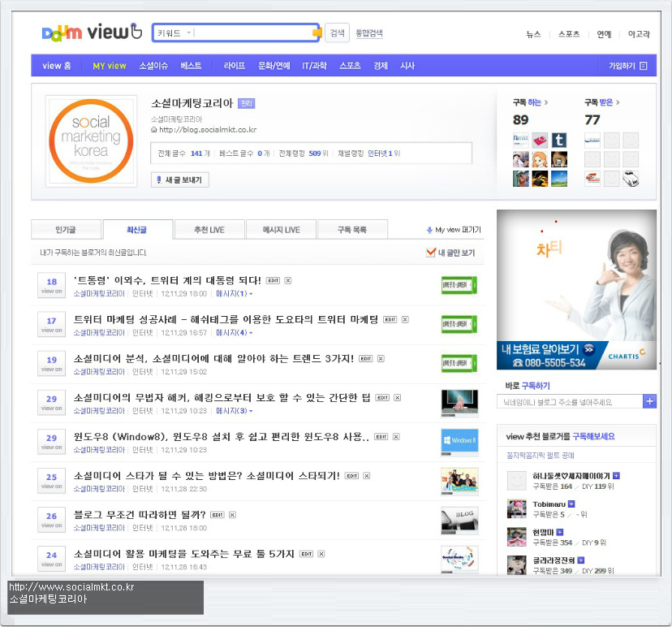
Task: Click X icon on 소셜미디어 분석 post
Action: [381, 358]
